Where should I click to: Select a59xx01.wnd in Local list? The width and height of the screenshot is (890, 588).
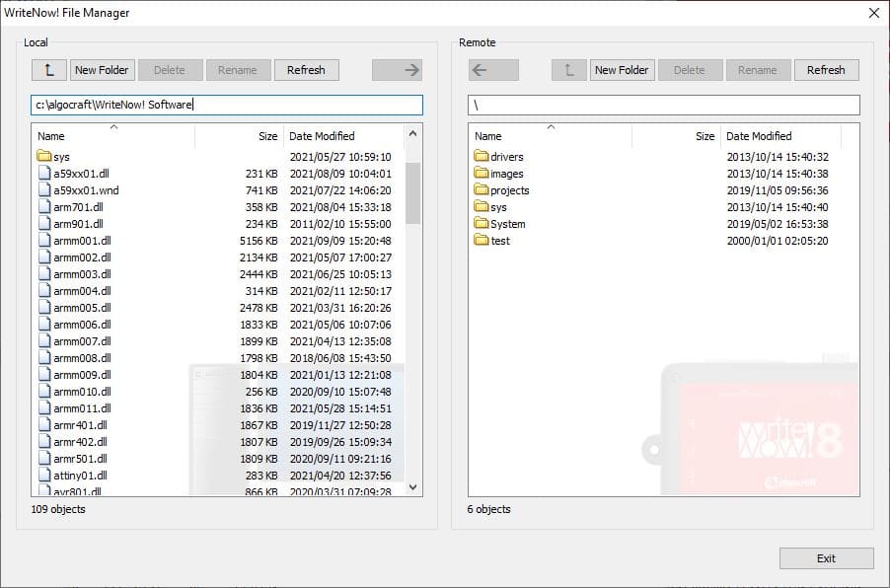click(x=86, y=190)
